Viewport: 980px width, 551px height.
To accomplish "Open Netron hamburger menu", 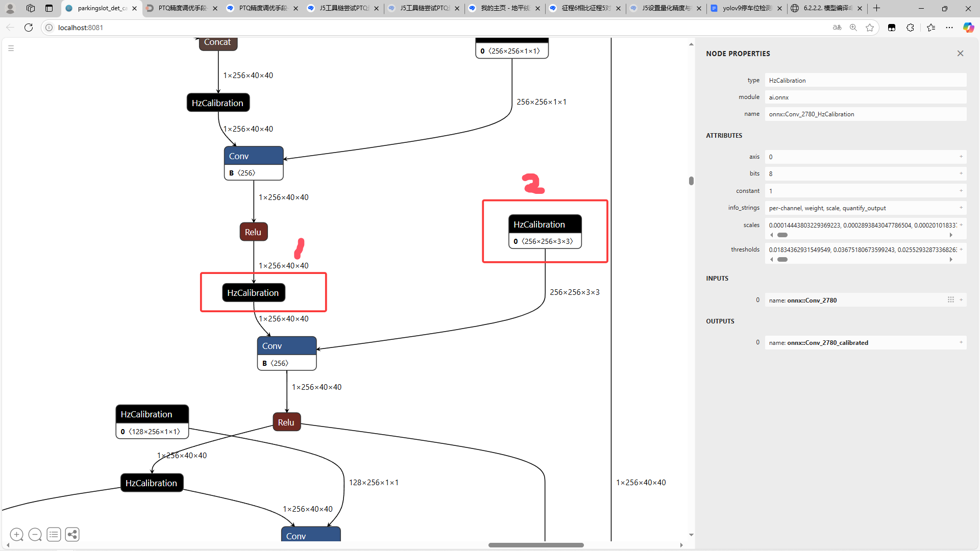I will click(x=11, y=48).
